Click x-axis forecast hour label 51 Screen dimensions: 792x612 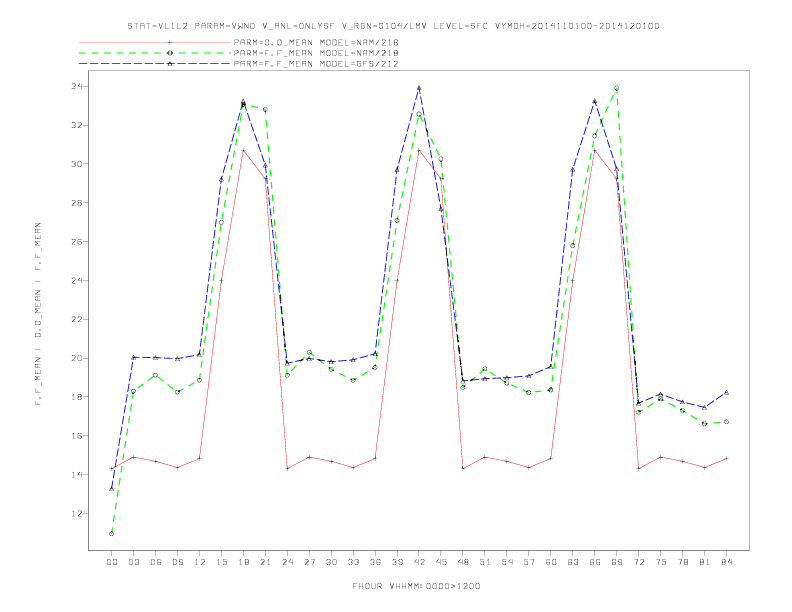[485, 562]
